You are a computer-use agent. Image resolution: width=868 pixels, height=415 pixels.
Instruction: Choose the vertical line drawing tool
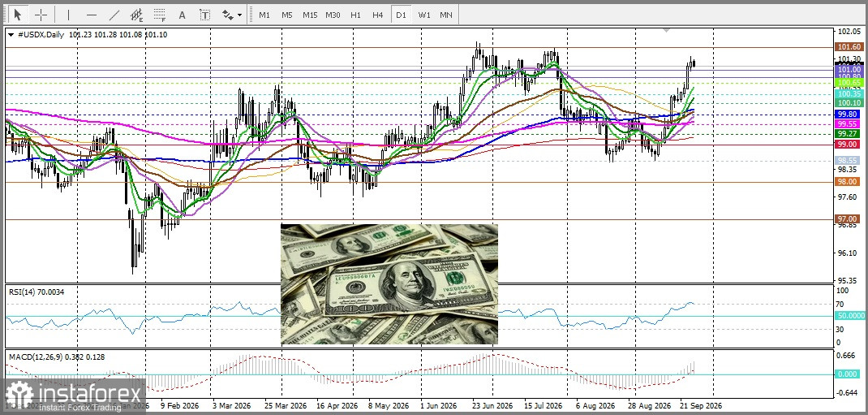click(x=68, y=15)
